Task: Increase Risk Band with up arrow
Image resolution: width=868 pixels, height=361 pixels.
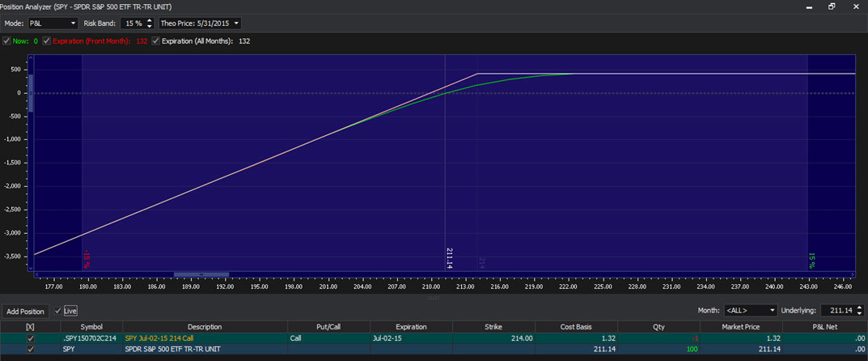Action: (149, 21)
